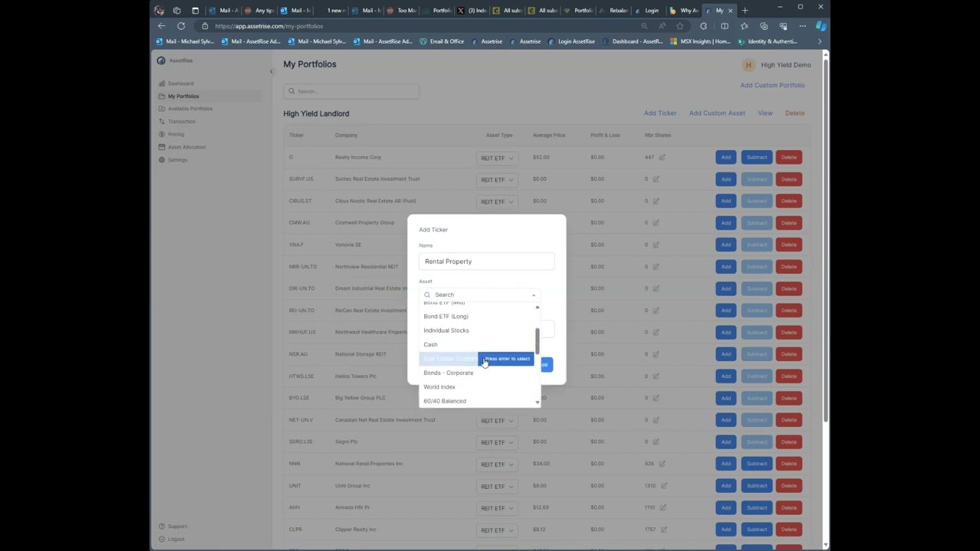Click Add button for Vonovia SE row
The height and width of the screenshot is (551, 980).
[x=726, y=245]
